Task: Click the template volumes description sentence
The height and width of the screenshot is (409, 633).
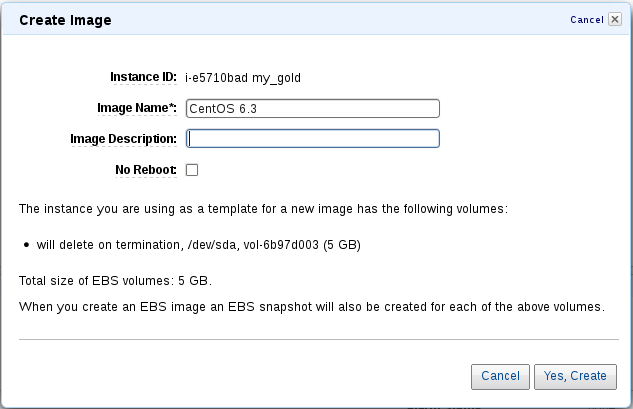Action: 264,209
